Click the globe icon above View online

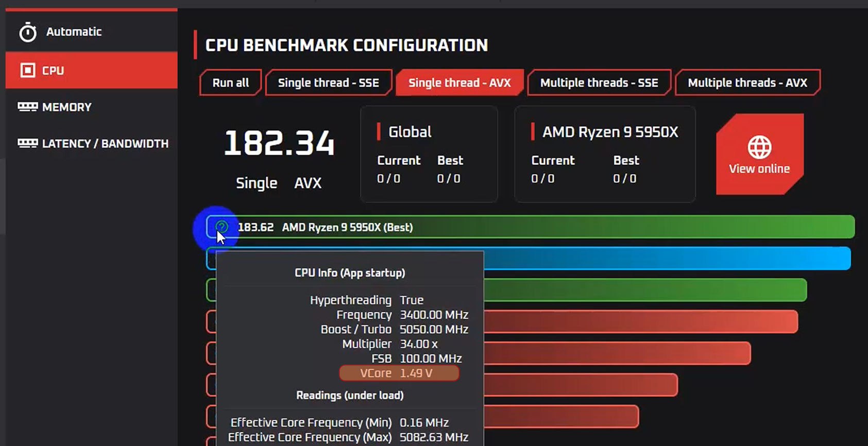click(x=759, y=147)
